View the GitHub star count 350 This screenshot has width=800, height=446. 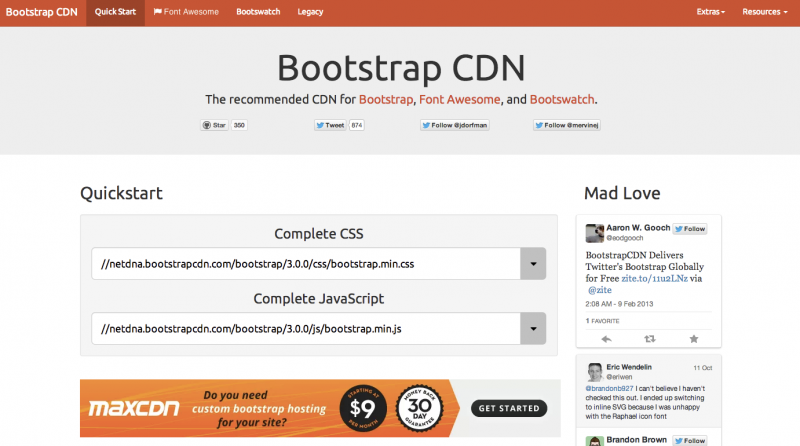(x=239, y=125)
